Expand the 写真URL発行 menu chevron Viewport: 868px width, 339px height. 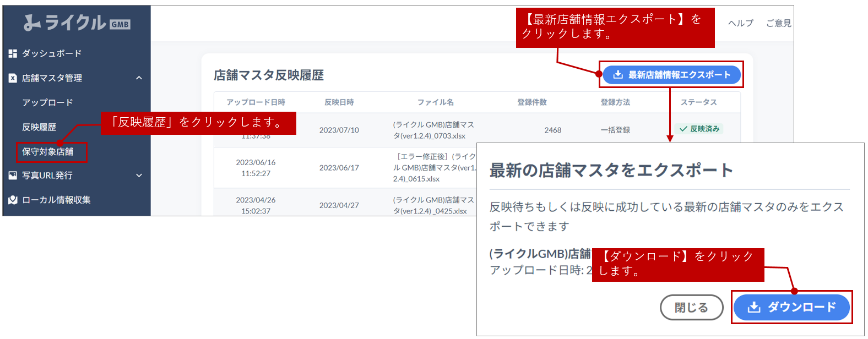coord(139,176)
